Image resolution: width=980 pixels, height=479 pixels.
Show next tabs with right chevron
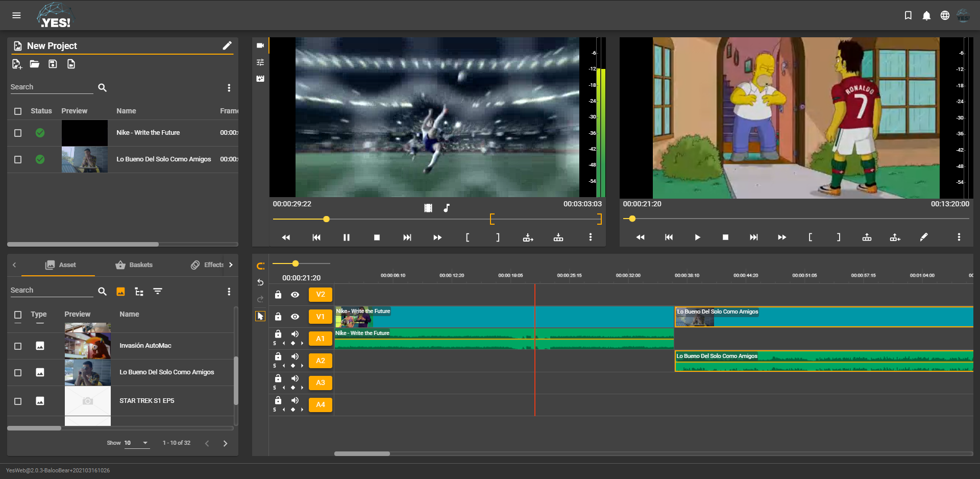click(231, 265)
